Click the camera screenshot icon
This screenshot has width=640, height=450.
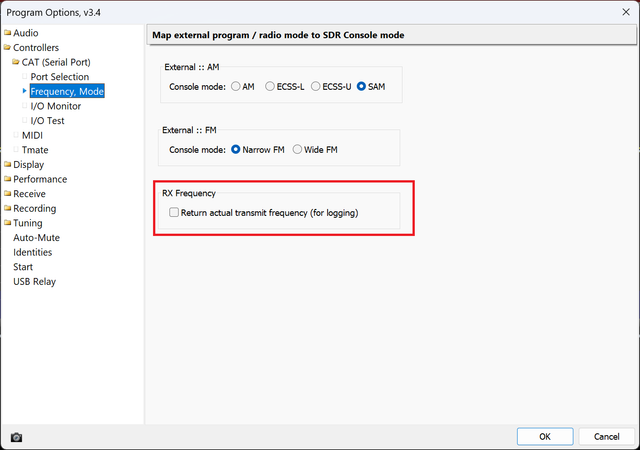16,437
